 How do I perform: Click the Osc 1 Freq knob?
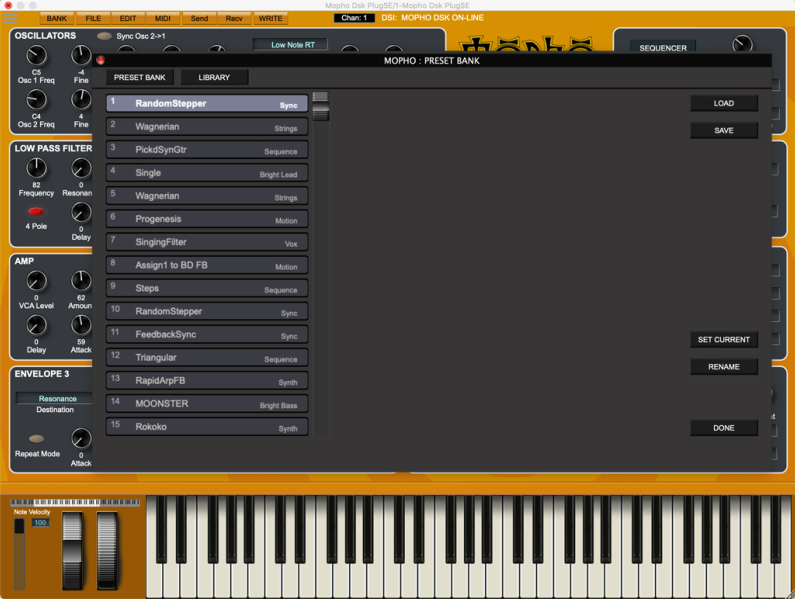(36, 56)
